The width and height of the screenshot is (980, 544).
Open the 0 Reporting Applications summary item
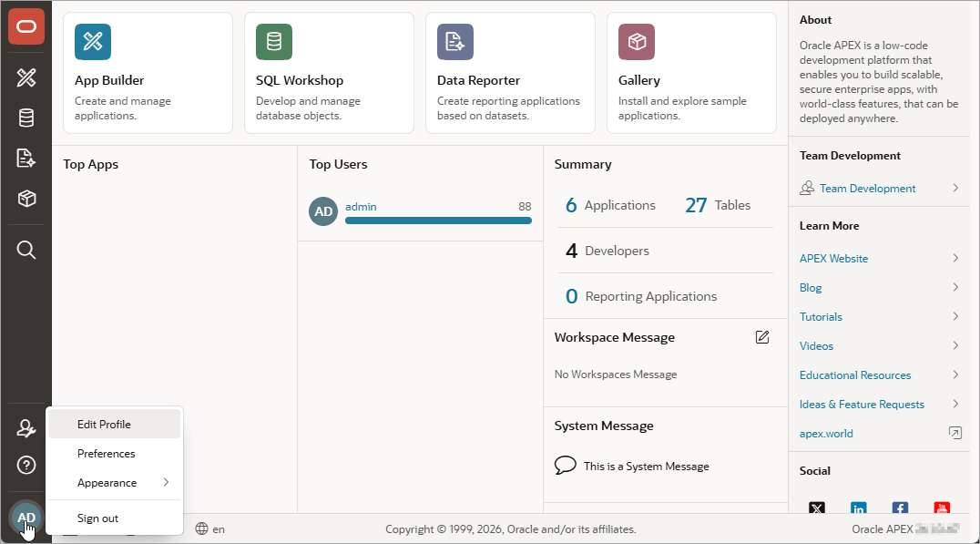pyautogui.click(x=641, y=296)
